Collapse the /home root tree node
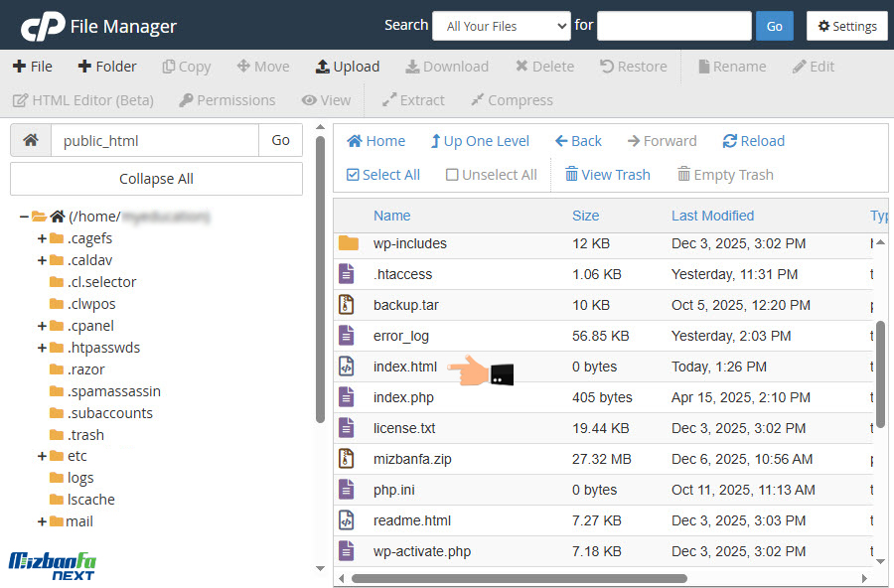The height and width of the screenshot is (588, 894). (24, 217)
